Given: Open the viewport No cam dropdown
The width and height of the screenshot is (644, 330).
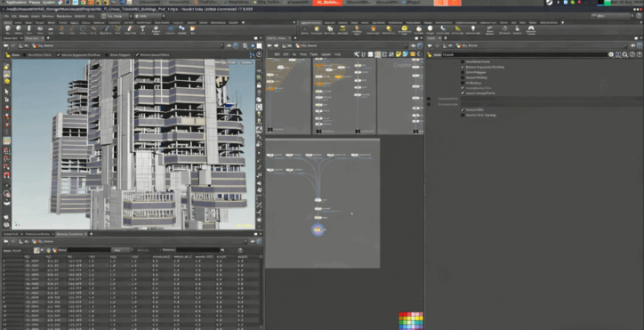Looking at the screenshot, I should pos(246,62).
